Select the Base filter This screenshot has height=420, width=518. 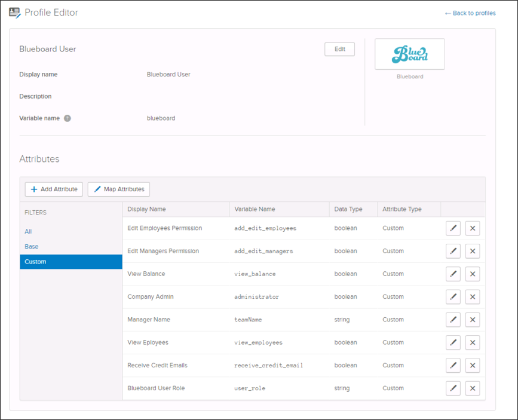[x=31, y=247]
